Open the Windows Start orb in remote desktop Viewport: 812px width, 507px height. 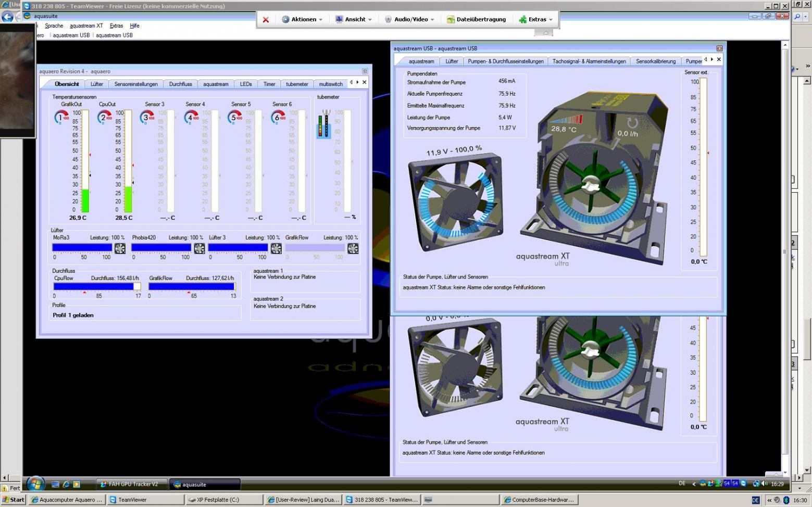(35, 484)
